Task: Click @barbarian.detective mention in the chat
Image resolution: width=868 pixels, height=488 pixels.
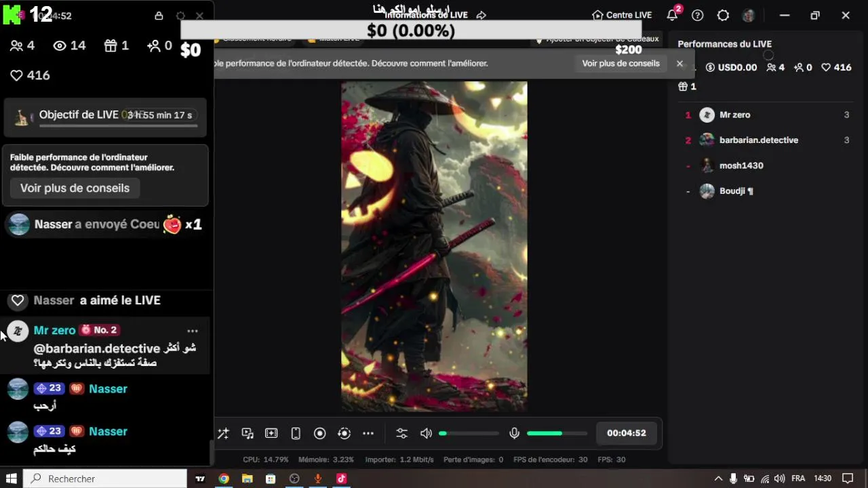Action: [x=97, y=348]
